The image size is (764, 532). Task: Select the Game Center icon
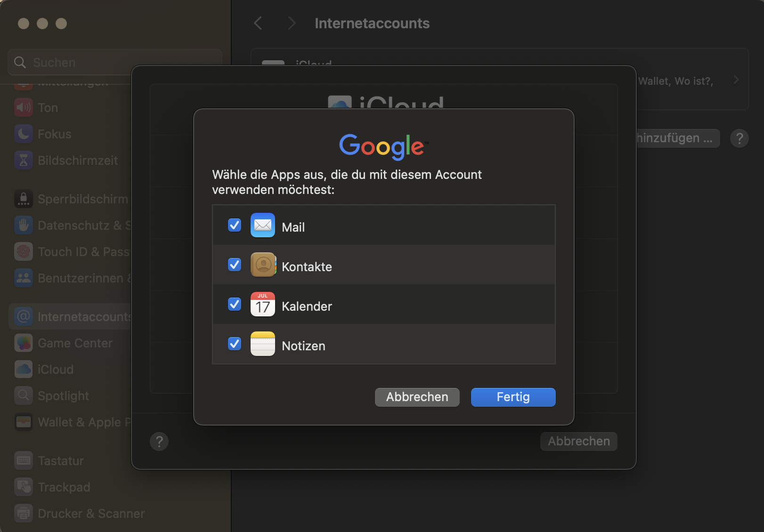pyautogui.click(x=23, y=343)
